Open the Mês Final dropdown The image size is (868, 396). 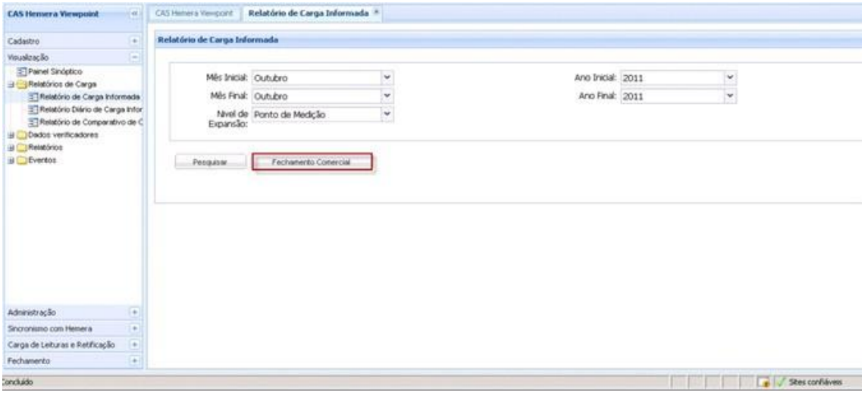coord(387,96)
